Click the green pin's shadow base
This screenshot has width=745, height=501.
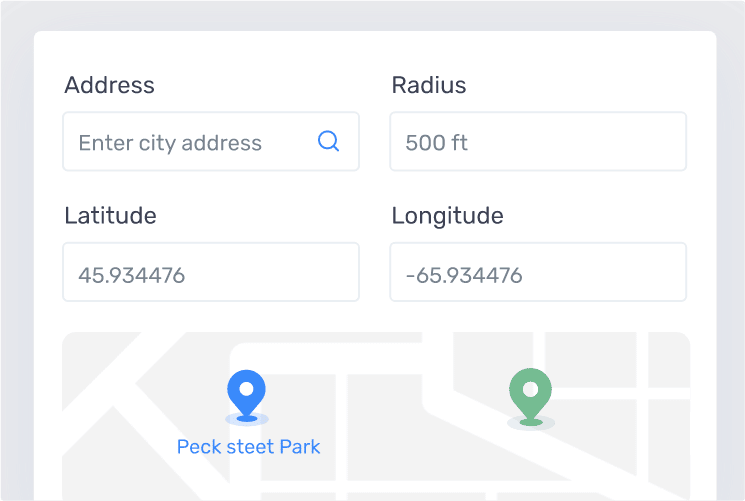click(531, 423)
